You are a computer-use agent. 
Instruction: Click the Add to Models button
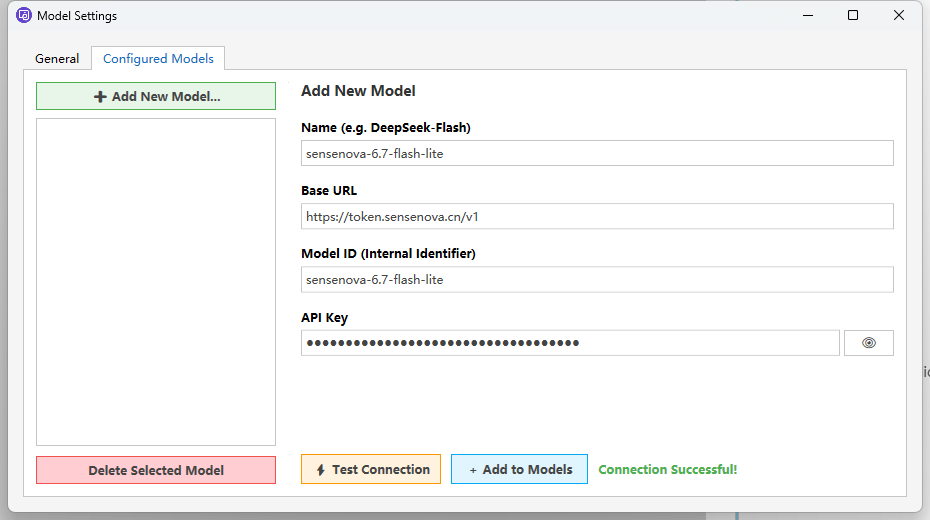(519, 469)
